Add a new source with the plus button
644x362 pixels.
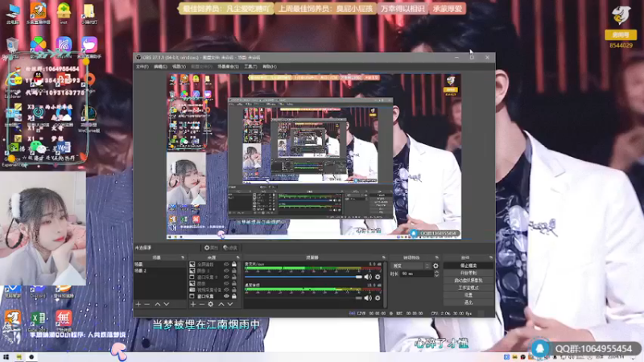pyautogui.click(x=193, y=304)
